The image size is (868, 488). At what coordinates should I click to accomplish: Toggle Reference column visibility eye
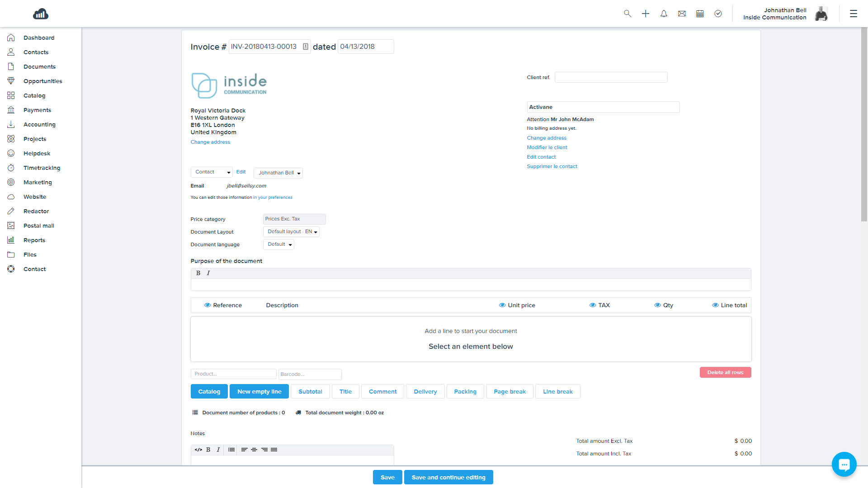(208, 305)
